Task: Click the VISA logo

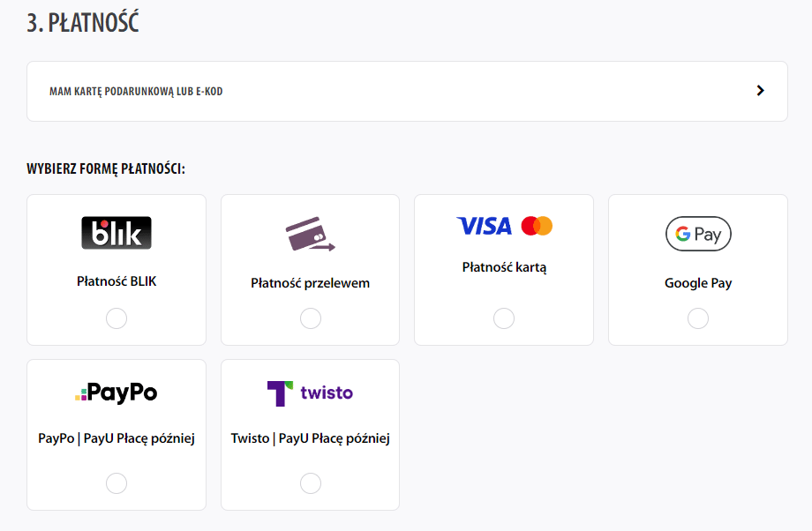Action: pos(485,226)
